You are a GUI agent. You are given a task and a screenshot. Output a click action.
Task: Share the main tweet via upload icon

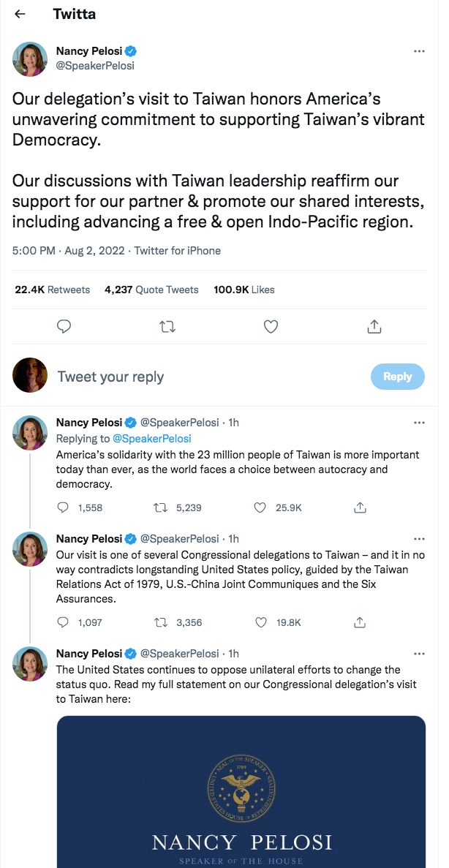tap(374, 327)
